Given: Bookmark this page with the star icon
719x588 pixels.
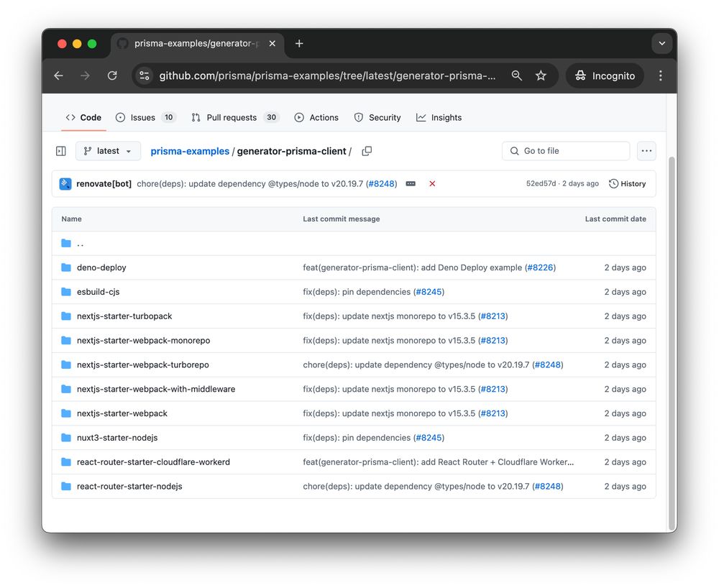Looking at the screenshot, I should pyautogui.click(x=541, y=75).
